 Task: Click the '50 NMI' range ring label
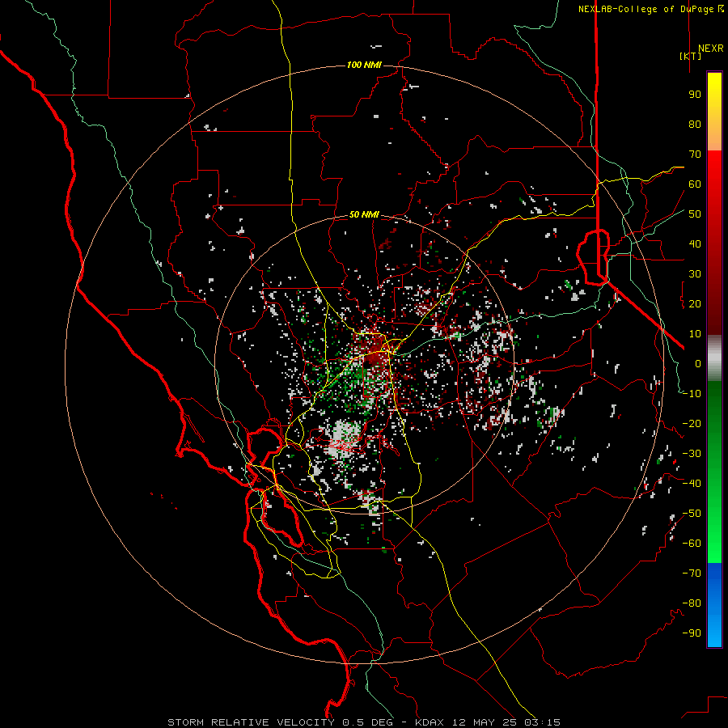364,214
